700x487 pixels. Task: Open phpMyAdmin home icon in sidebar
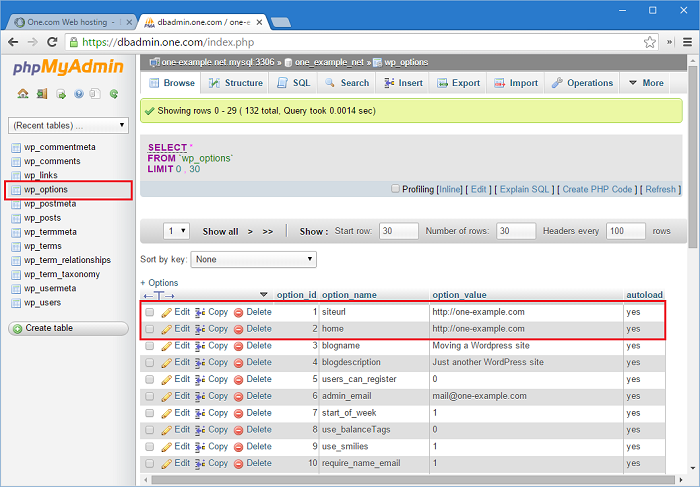[x=23, y=94]
